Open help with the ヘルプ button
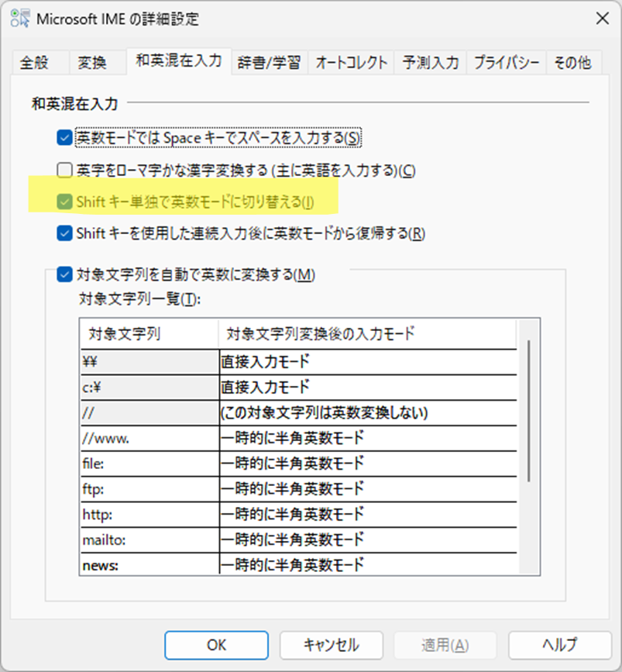The height and width of the screenshot is (672, 622). click(x=560, y=645)
